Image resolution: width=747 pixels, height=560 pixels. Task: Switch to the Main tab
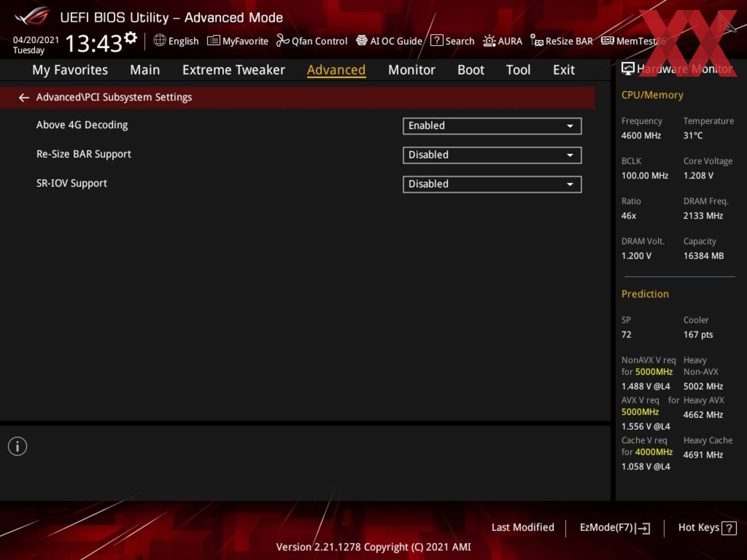tap(145, 70)
